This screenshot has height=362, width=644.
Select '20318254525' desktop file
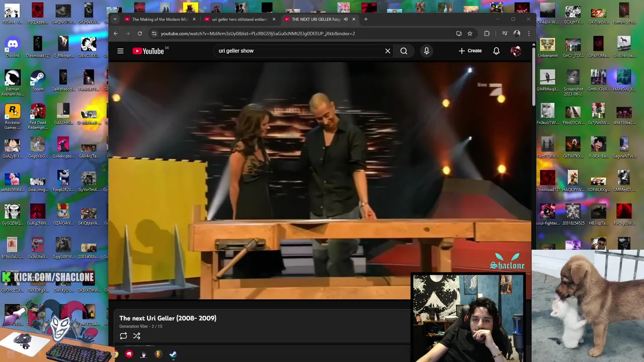point(573,215)
